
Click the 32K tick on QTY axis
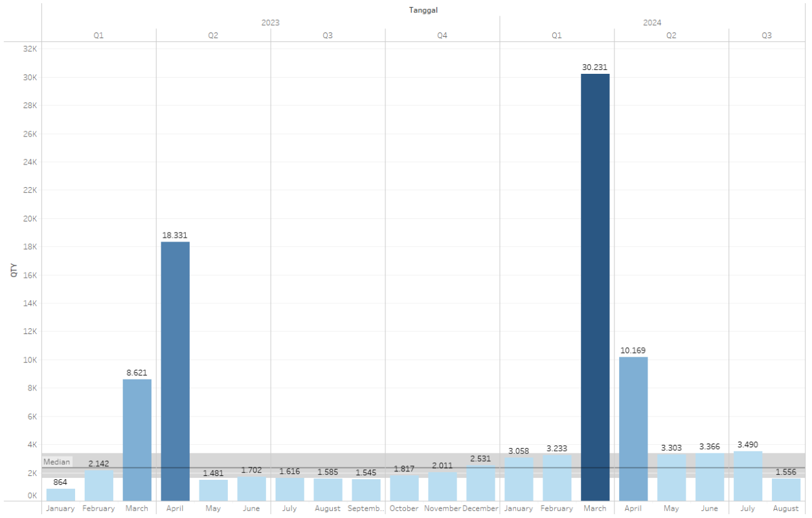coord(30,49)
